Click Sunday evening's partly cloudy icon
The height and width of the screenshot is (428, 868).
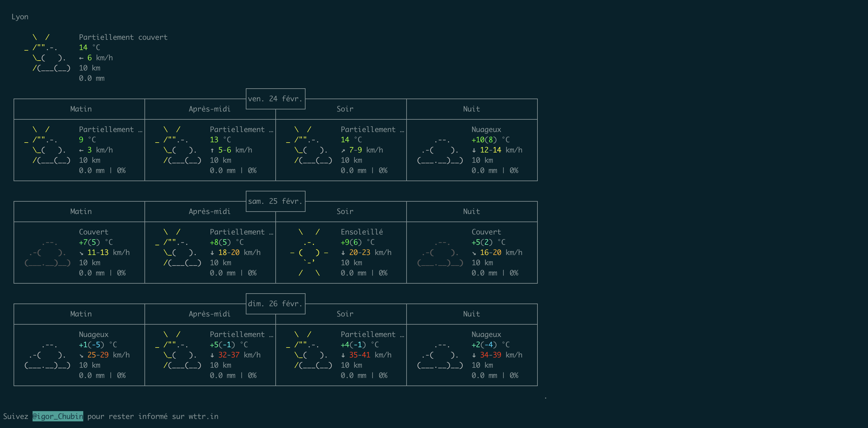click(309, 350)
